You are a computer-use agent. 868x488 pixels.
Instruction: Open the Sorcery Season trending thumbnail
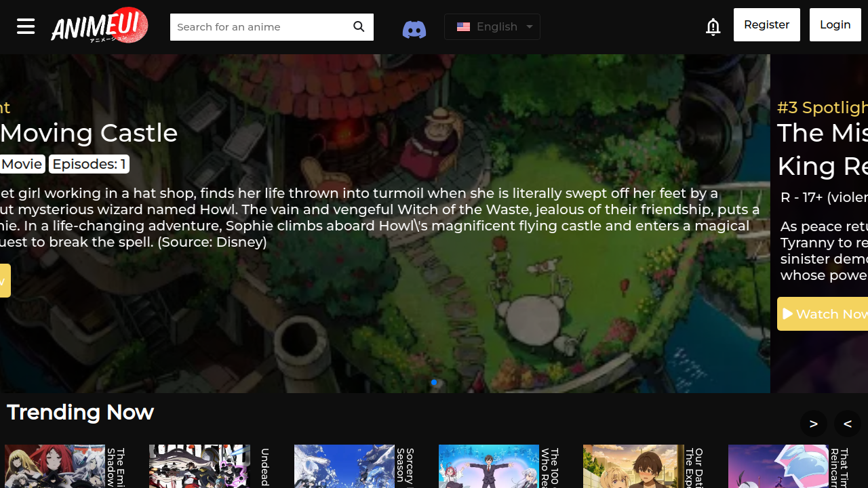(x=344, y=466)
